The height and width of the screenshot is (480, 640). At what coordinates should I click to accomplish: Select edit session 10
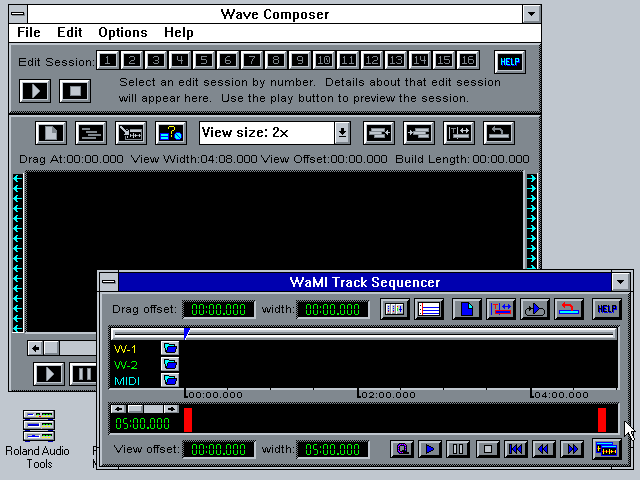(x=324, y=60)
